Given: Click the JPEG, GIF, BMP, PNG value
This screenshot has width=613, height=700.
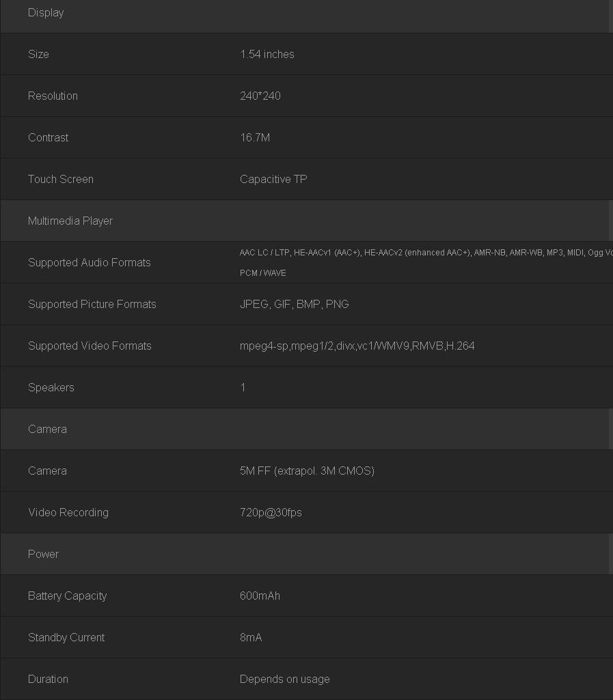Looking at the screenshot, I should point(295,305).
